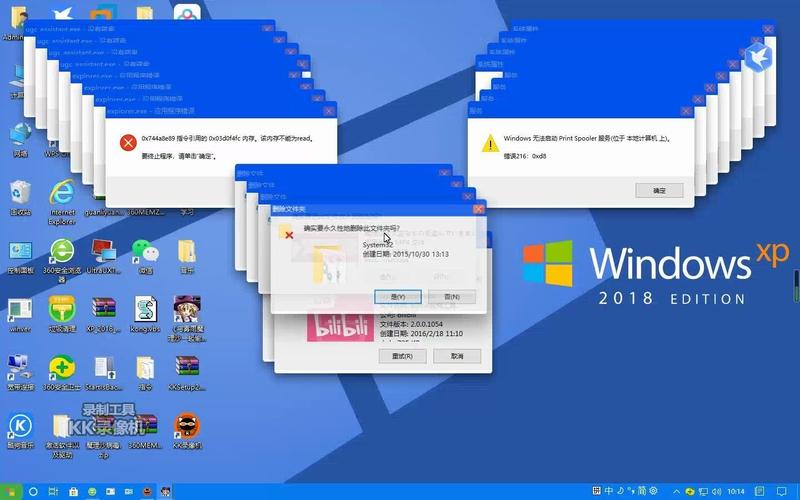Open the Windows Start button
800x500 pixels.
pyautogui.click(x=11, y=492)
